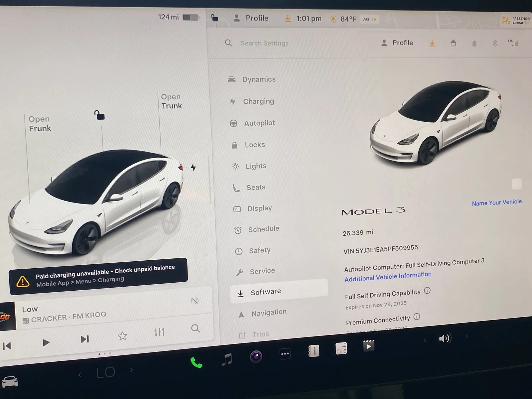
Task: Favorite the station with the star icon
Action: pos(122,336)
